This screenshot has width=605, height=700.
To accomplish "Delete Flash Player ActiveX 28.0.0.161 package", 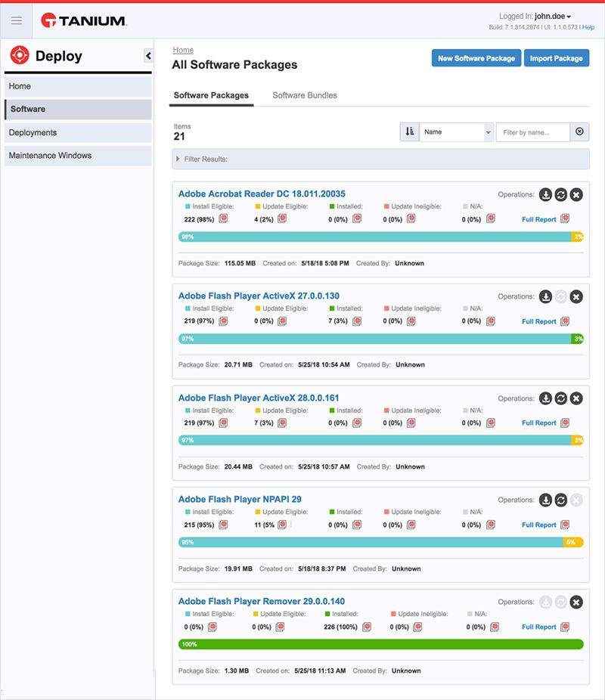I will pos(576,398).
